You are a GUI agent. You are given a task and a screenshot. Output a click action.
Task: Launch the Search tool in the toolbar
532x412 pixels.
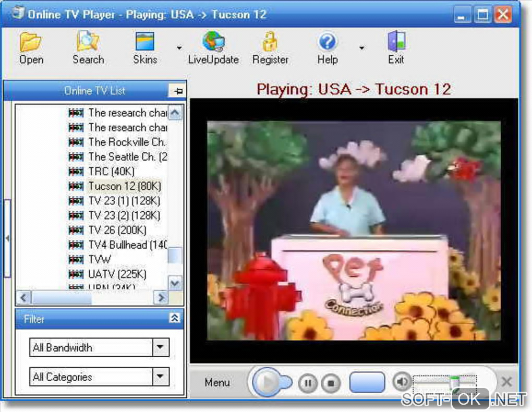click(x=88, y=47)
